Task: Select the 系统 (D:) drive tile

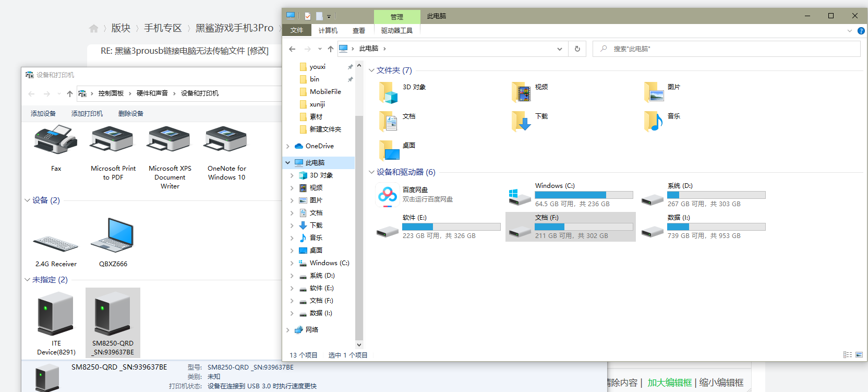Action: (703, 195)
